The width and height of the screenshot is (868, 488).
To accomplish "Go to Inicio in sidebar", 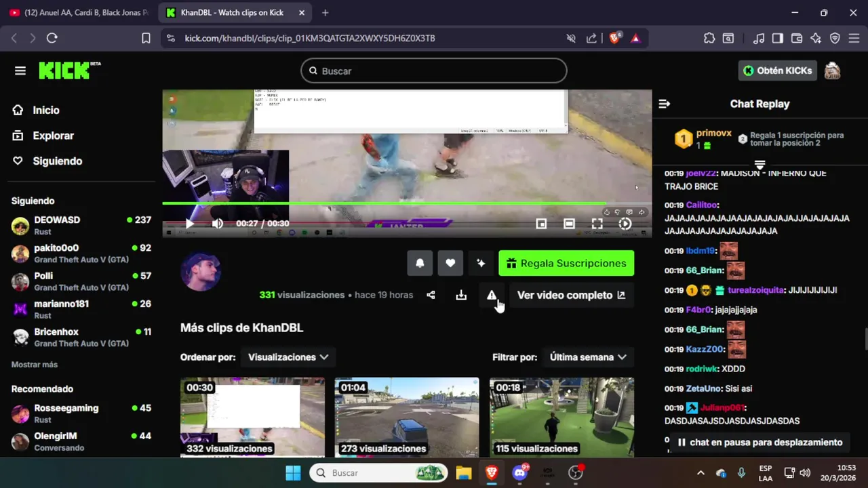I will click(36, 110).
